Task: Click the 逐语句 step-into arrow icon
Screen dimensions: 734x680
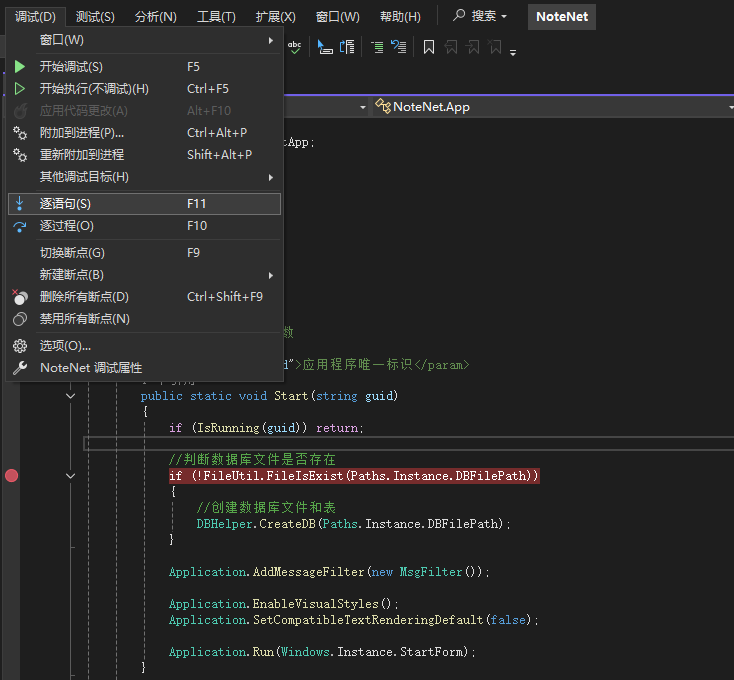Action: [x=20, y=203]
